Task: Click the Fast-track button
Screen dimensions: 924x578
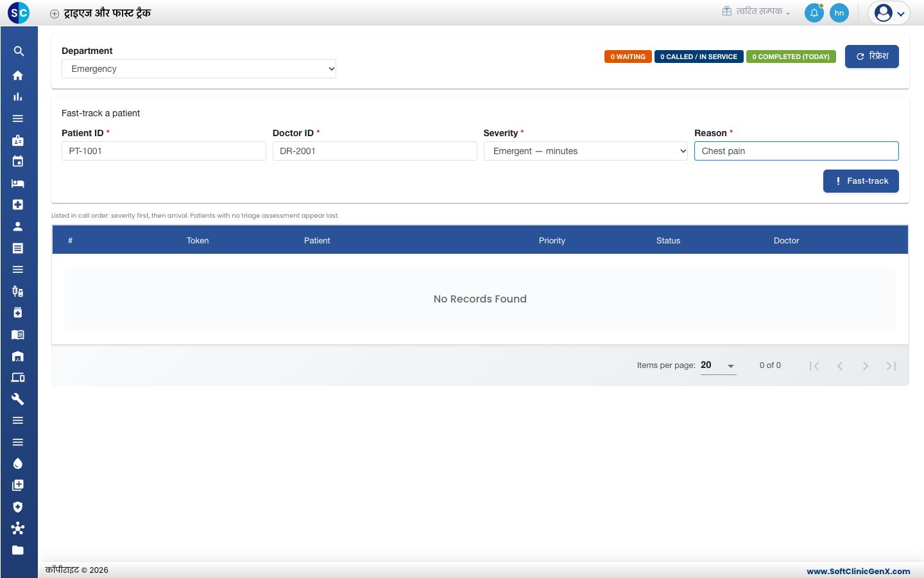Action: (x=861, y=181)
